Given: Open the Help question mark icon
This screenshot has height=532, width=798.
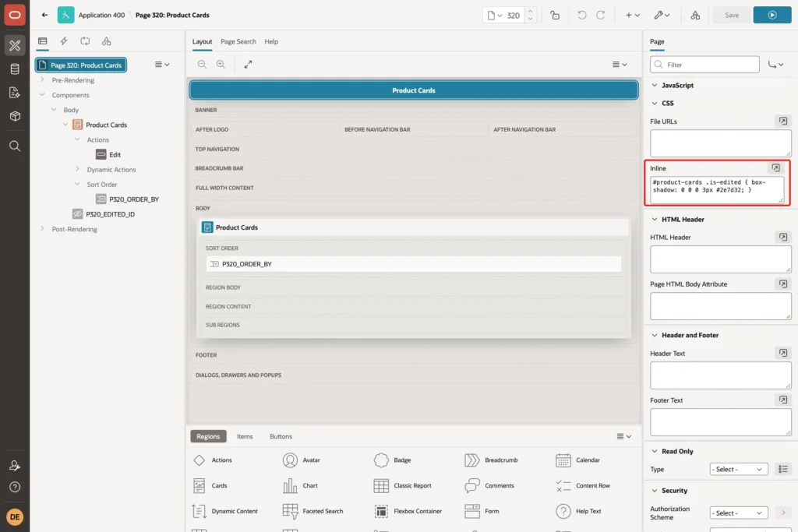Looking at the screenshot, I should [x=15, y=487].
